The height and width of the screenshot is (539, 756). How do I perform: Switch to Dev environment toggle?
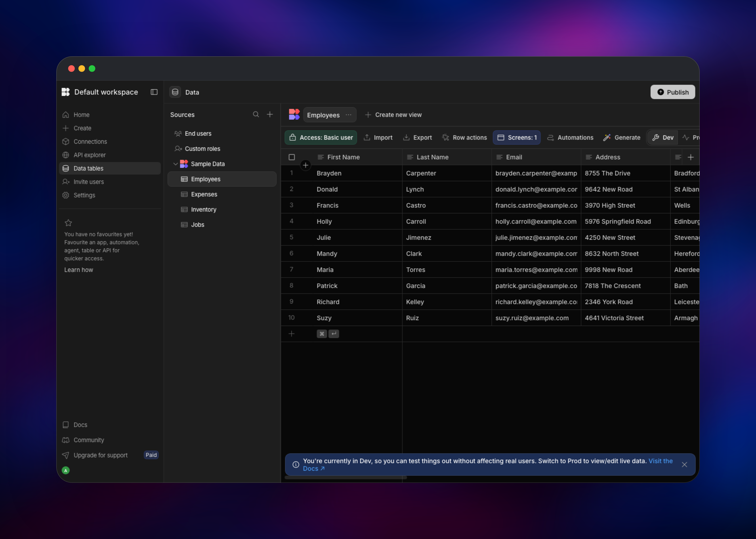[663, 138]
